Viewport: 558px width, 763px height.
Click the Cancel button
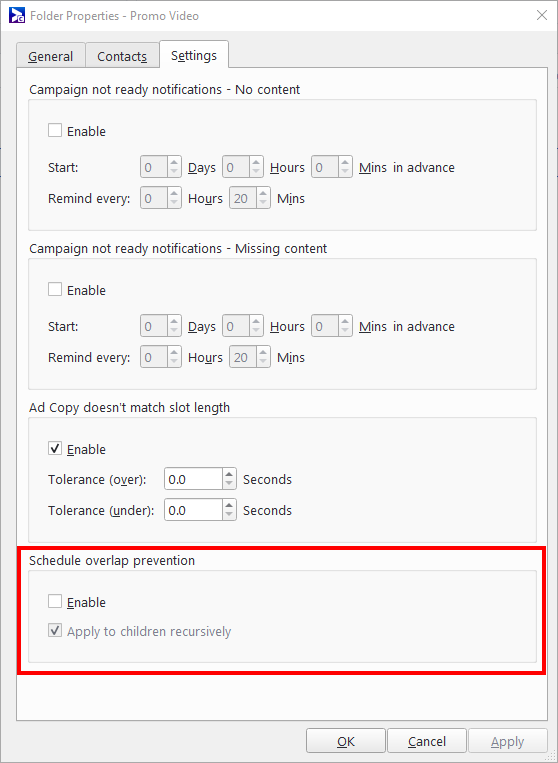427,741
